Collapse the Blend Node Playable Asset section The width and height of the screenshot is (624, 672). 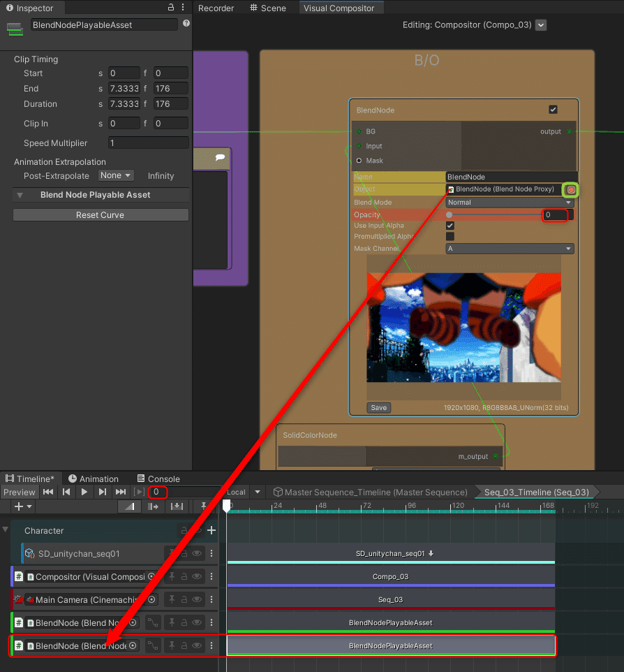(x=20, y=195)
